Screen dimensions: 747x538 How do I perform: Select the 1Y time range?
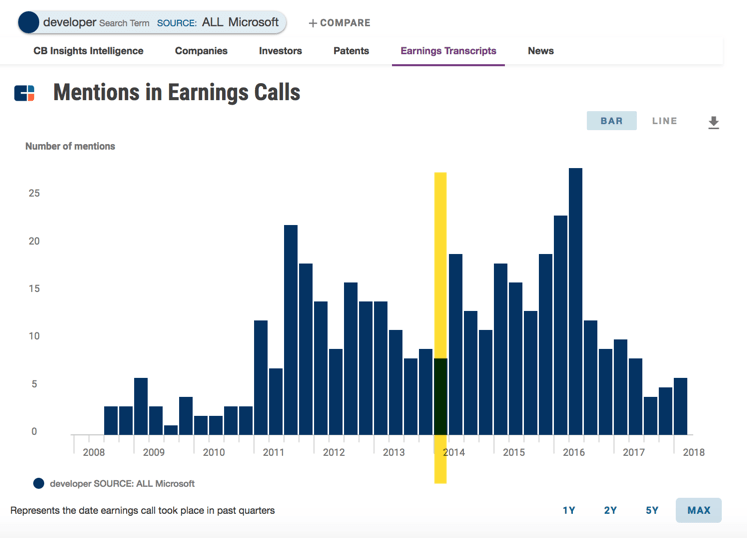click(x=569, y=510)
